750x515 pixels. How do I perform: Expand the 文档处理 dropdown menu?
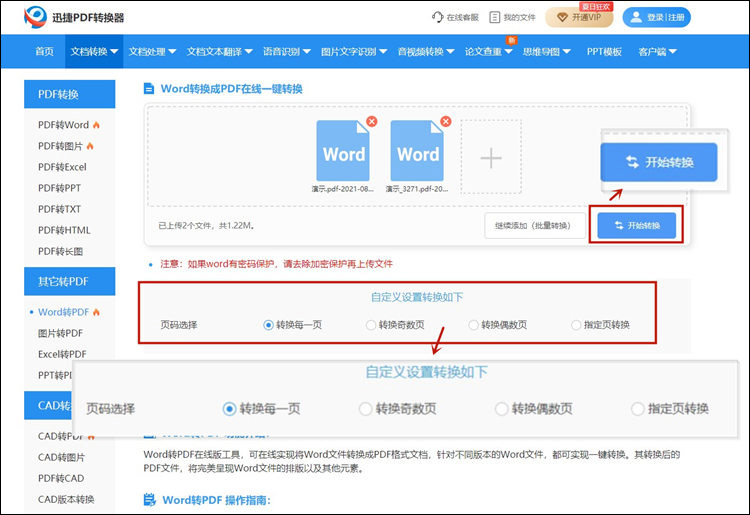pyautogui.click(x=152, y=51)
